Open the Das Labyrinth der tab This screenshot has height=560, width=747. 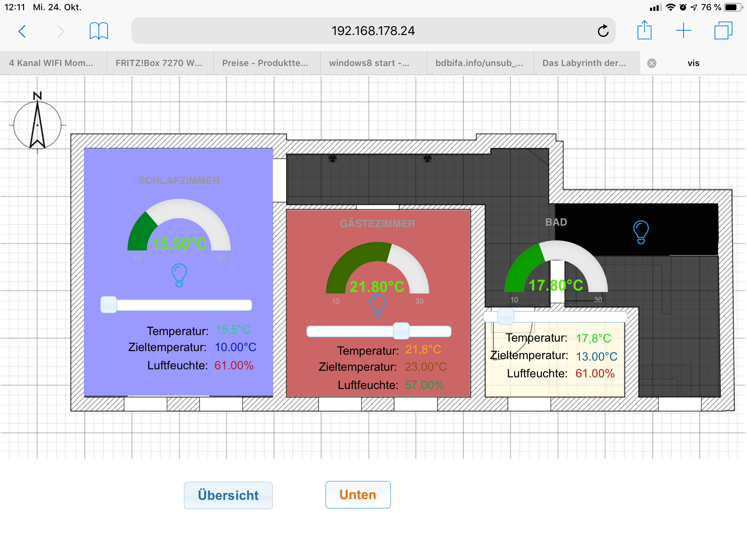(x=584, y=63)
